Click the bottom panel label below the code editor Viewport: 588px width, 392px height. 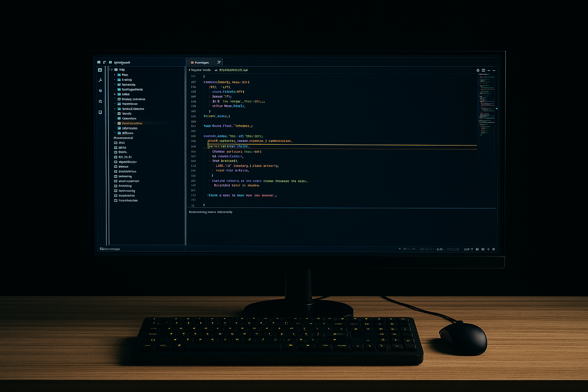point(211,212)
